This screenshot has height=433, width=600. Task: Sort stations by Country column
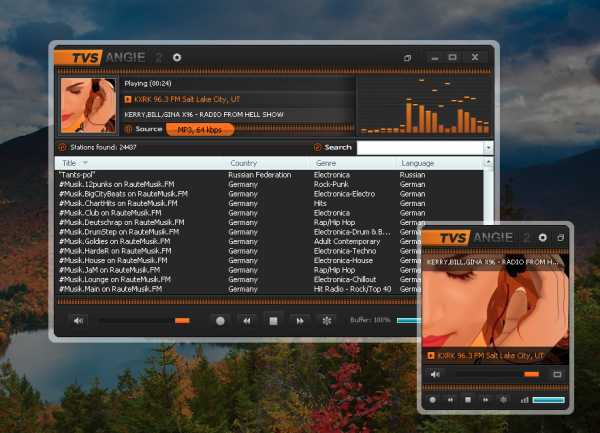(x=266, y=163)
